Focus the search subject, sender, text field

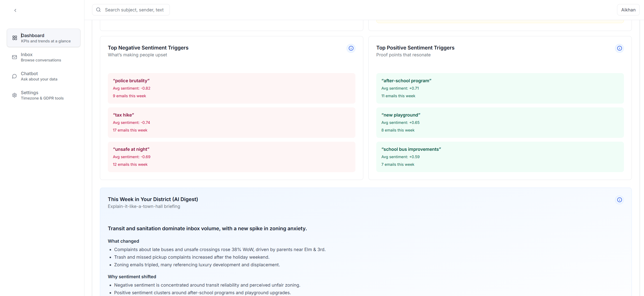coord(135,10)
